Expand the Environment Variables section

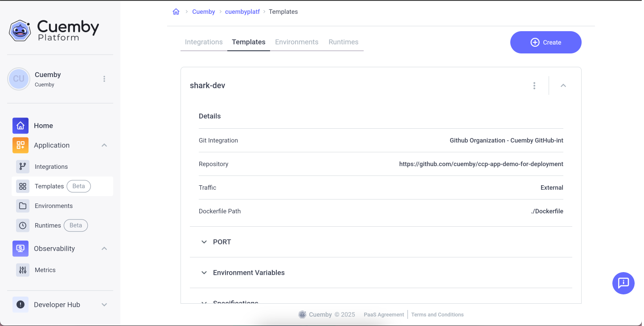(204, 273)
